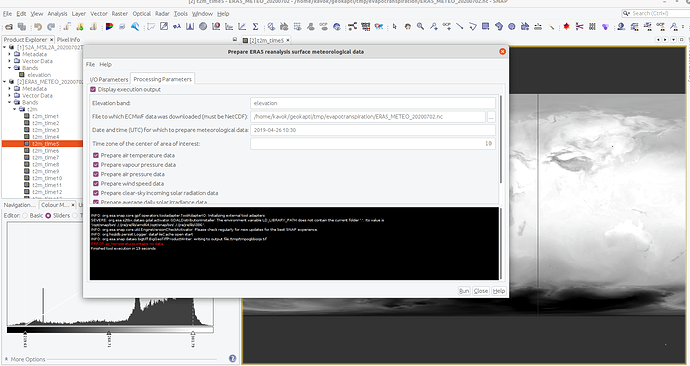Image resolution: width=690 pixels, height=366 pixels.
Task: Switch to Pixel Info tab
Action: 69,40
